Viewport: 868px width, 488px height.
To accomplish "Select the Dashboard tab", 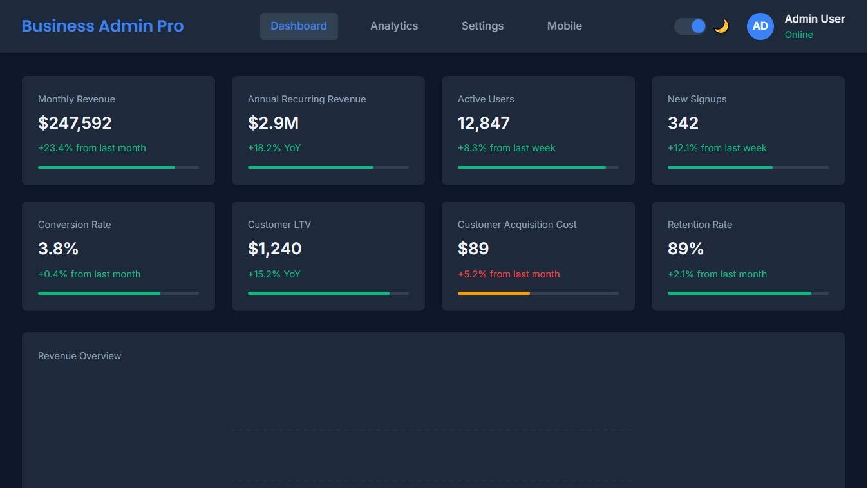I will pyautogui.click(x=299, y=26).
